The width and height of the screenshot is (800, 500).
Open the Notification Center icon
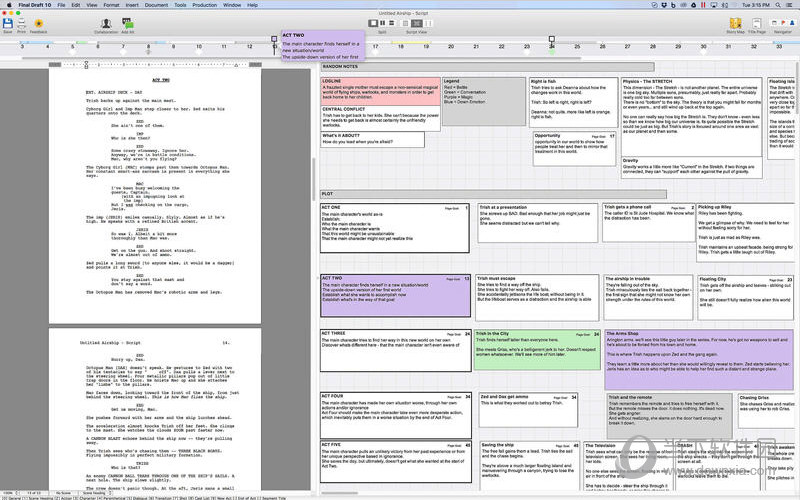tap(790, 5)
